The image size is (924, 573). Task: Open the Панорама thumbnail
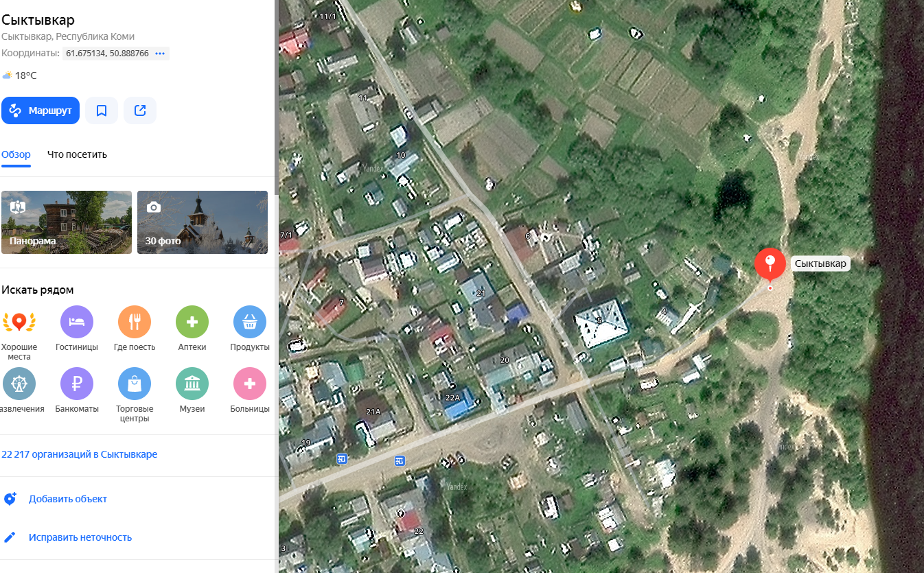(x=67, y=222)
